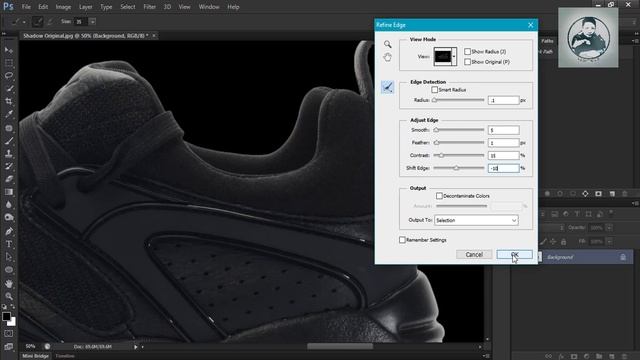Click the Background layer lock icon
Viewport: 640px width, 360px height.
tap(623, 257)
